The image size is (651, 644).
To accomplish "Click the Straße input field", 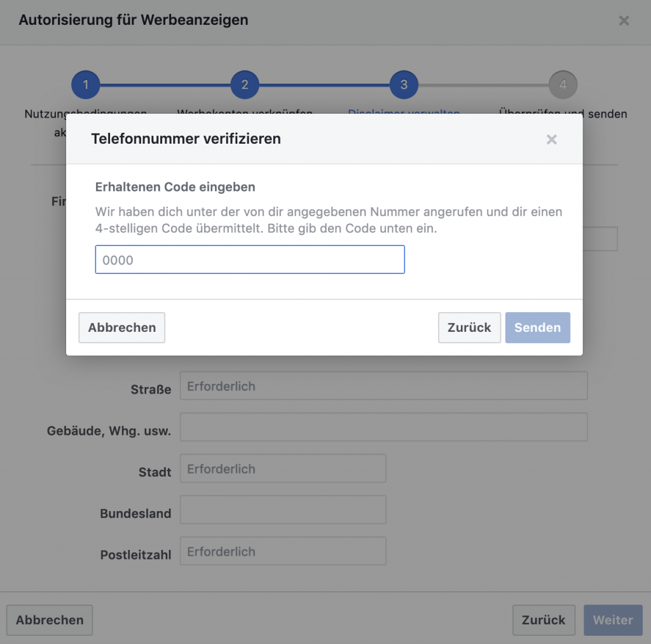I will [383, 386].
